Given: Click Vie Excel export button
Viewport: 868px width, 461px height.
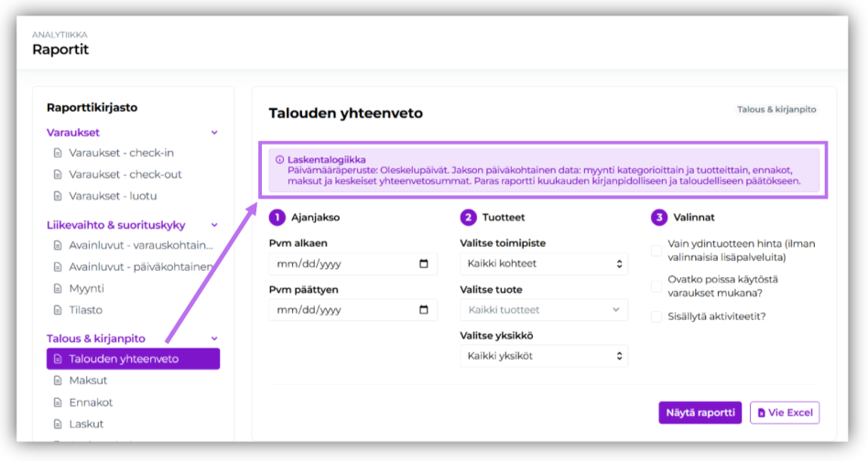Looking at the screenshot, I should click(785, 413).
